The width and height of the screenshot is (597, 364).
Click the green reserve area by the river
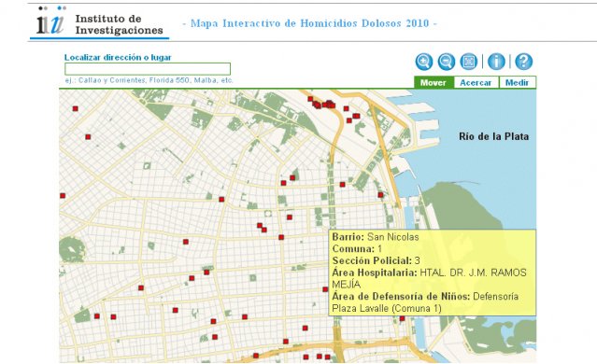coord(462,213)
